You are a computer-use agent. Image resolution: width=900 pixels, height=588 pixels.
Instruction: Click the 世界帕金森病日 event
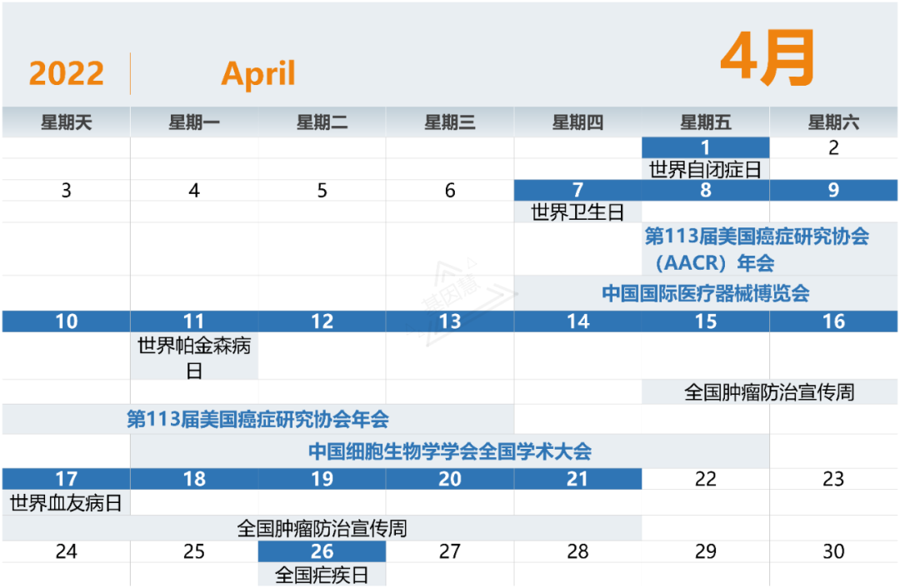(193, 356)
